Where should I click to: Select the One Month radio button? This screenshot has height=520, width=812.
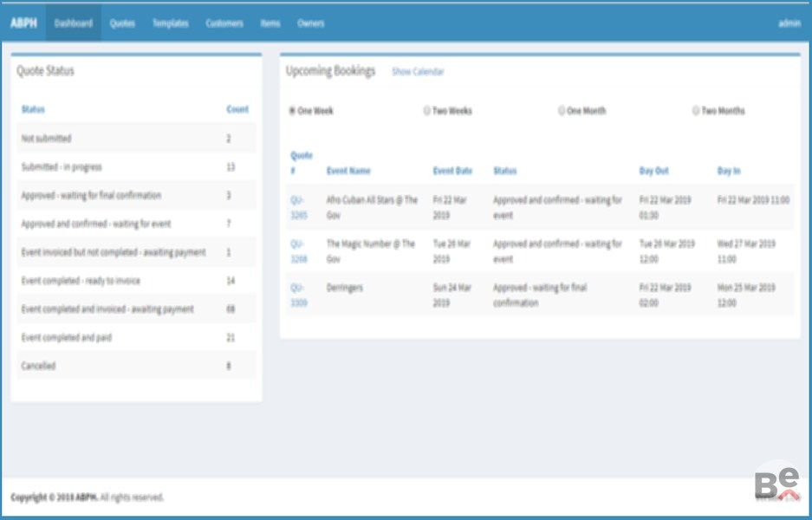tap(562, 111)
